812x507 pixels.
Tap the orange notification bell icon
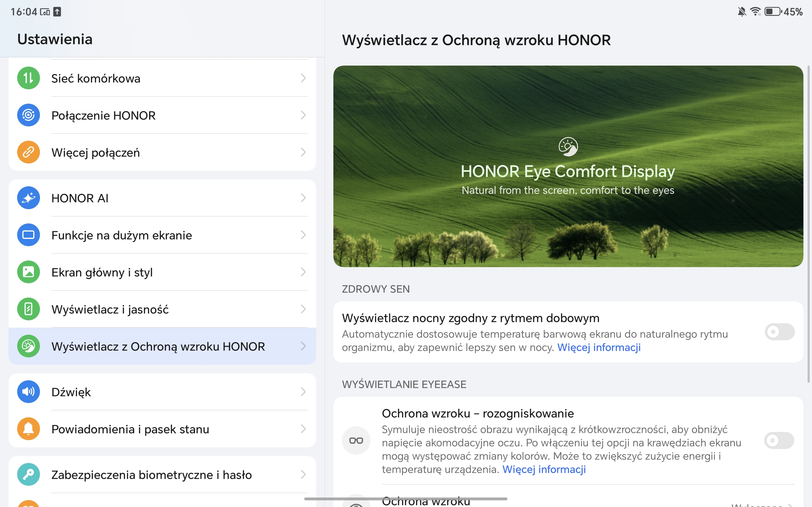pos(29,428)
